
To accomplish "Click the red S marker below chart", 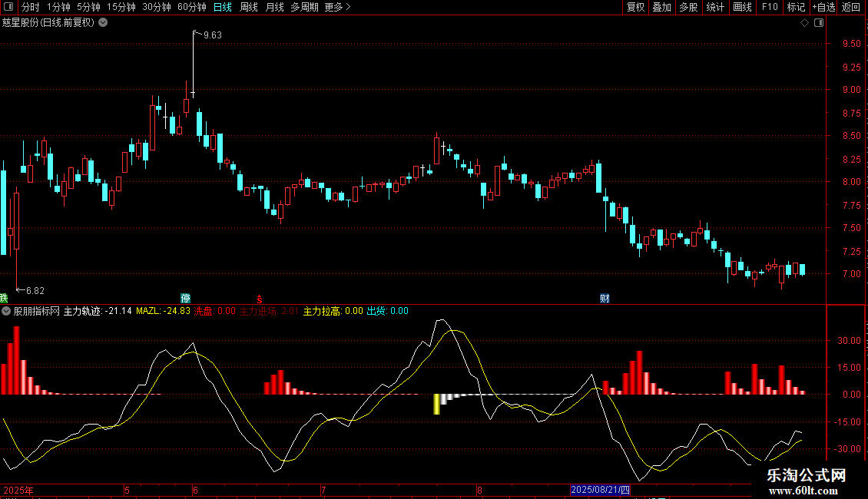I will coord(259,299).
